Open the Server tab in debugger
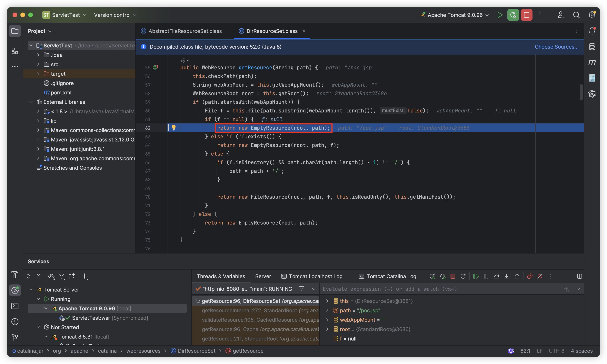This screenshot has height=364, width=607. coord(263,276)
